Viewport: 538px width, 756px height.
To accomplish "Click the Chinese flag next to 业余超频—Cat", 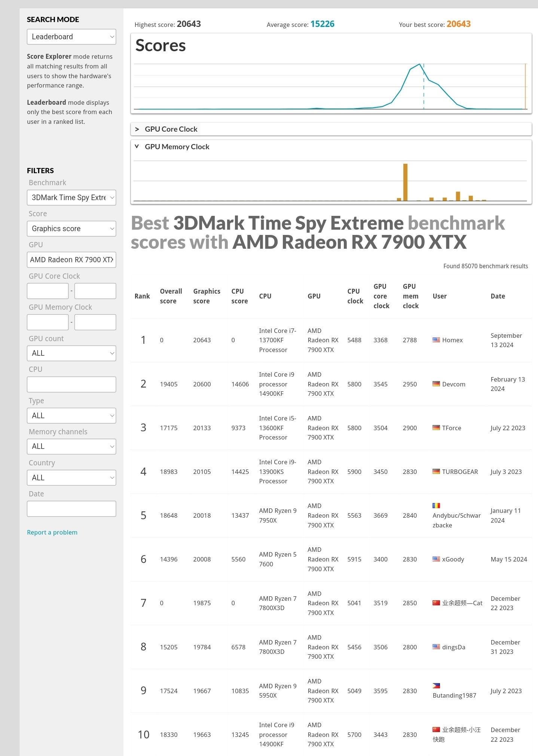I will 436,603.
